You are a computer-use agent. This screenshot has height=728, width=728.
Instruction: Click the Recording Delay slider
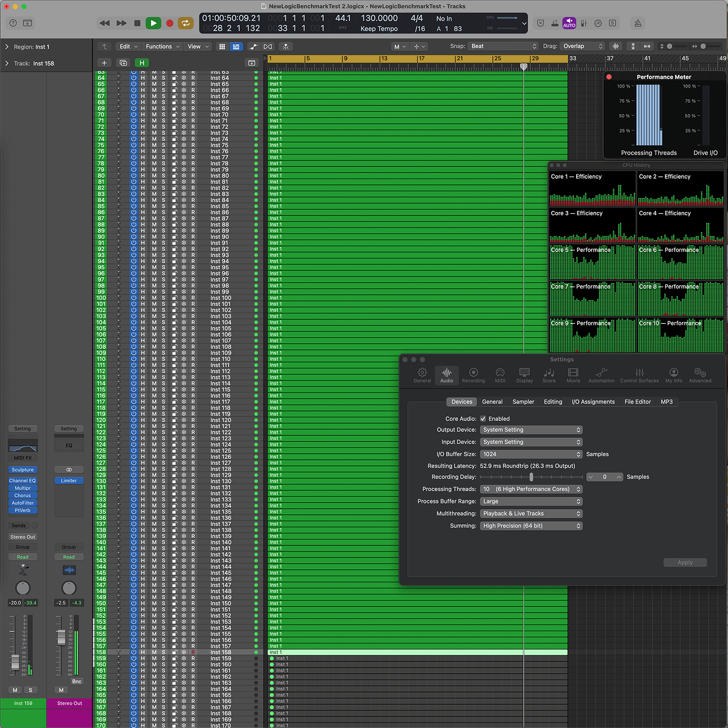pos(531,477)
